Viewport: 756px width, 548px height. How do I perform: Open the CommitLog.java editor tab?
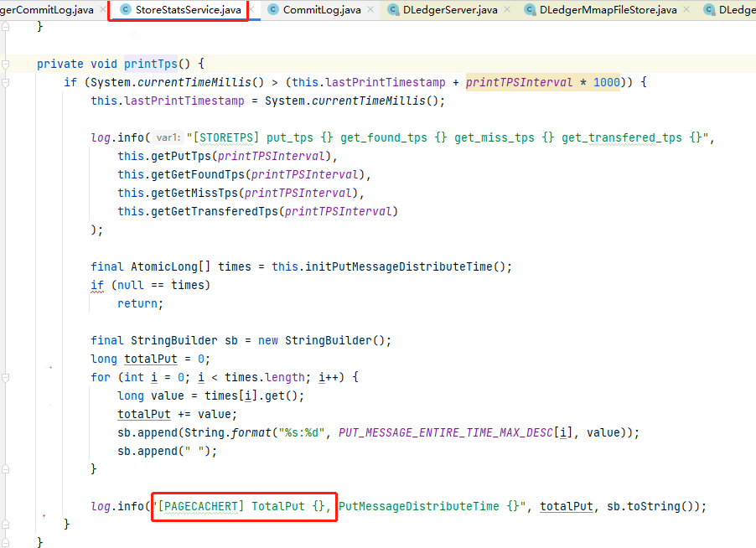(322, 10)
